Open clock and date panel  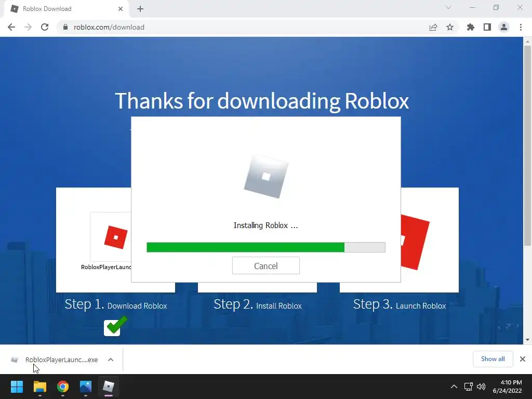[x=508, y=387]
